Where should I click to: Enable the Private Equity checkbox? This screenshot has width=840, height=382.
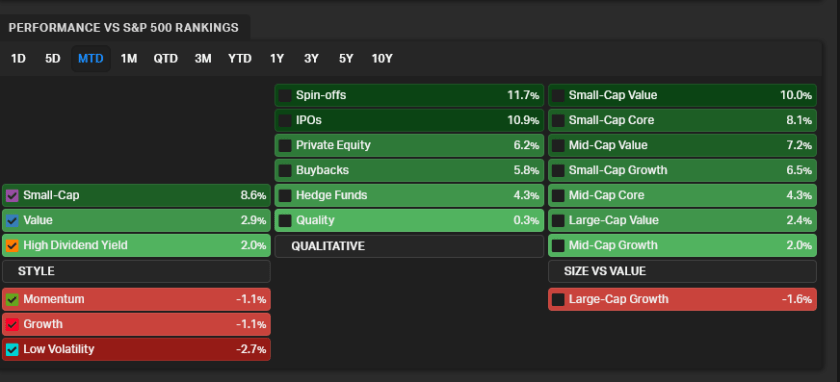pos(285,146)
